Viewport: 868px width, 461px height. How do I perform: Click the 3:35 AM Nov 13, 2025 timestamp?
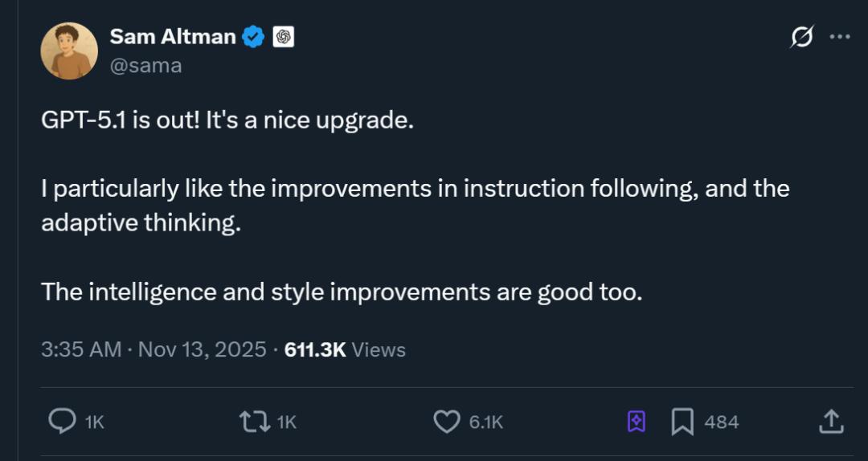[154, 349]
